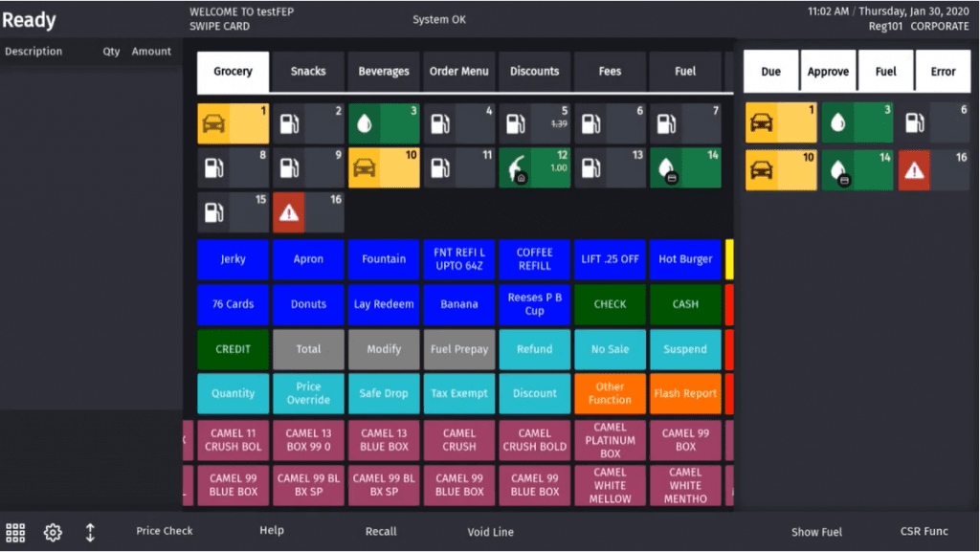Open the settings gear in the bottom bar
980x552 pixels.
pyautogui.click(x=53, y=532)
